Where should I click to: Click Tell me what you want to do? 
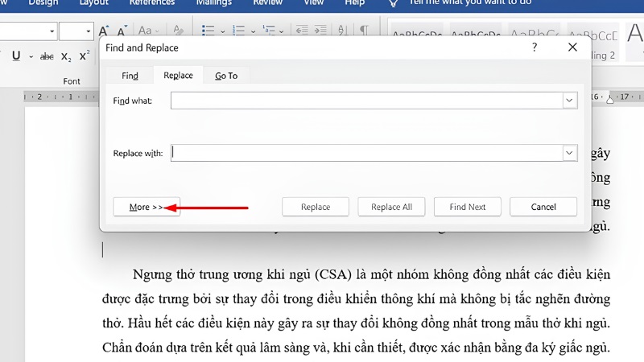[470, 2]
